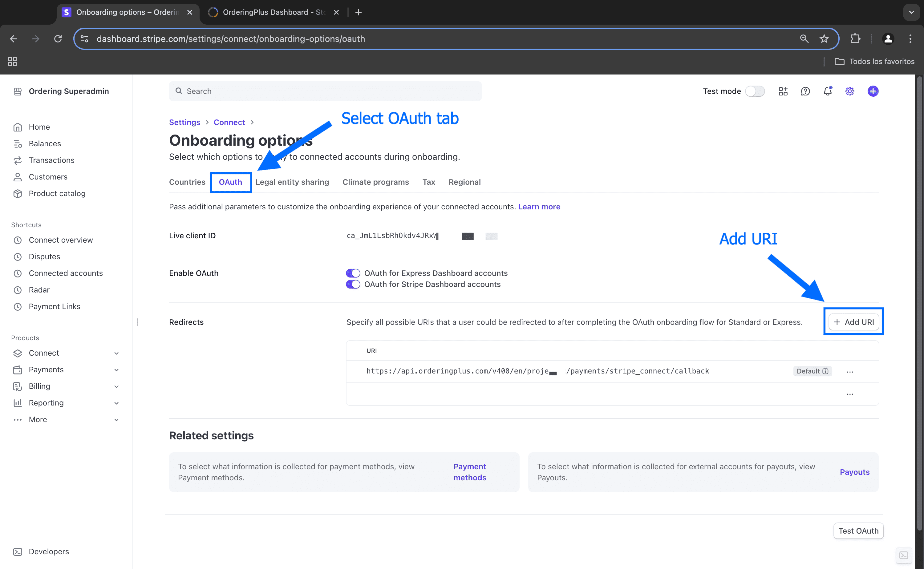Switch to the Regional tab
924x569 pixels.
pyautogui.click(x=464, y=182)
